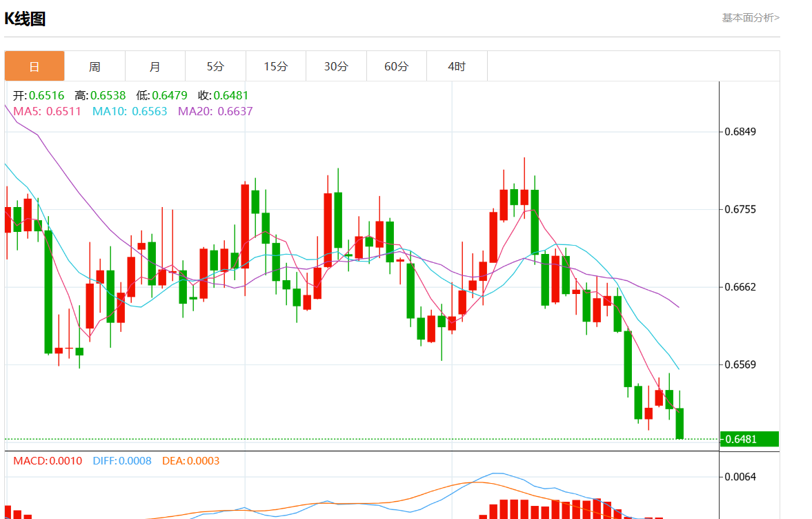Open the 基本面分析> link
This screenshot has width=812, height=519.
coord(751,18)
